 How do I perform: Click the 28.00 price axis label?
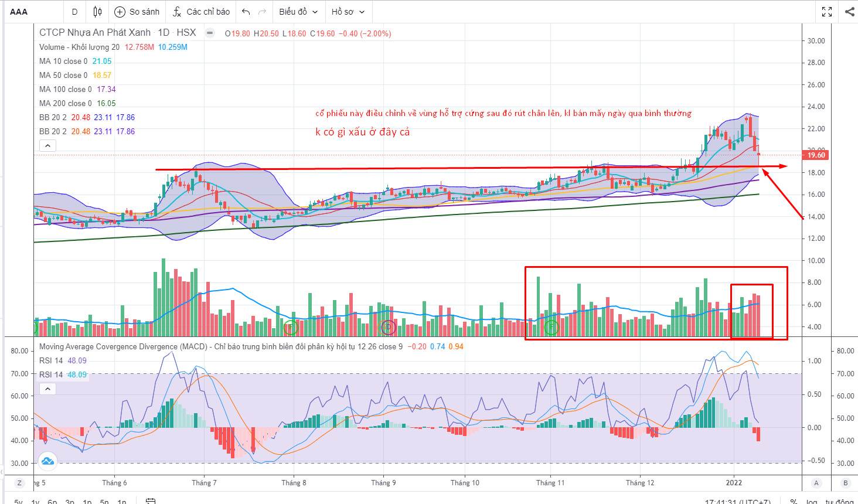pyautogui.click(x=816, y=63)
